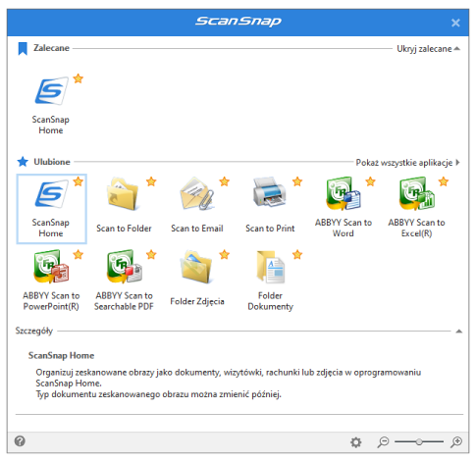Open the Folder Zdjęcia icon
Viewport: 476px width, 461px height.
(x=197, y=267)
